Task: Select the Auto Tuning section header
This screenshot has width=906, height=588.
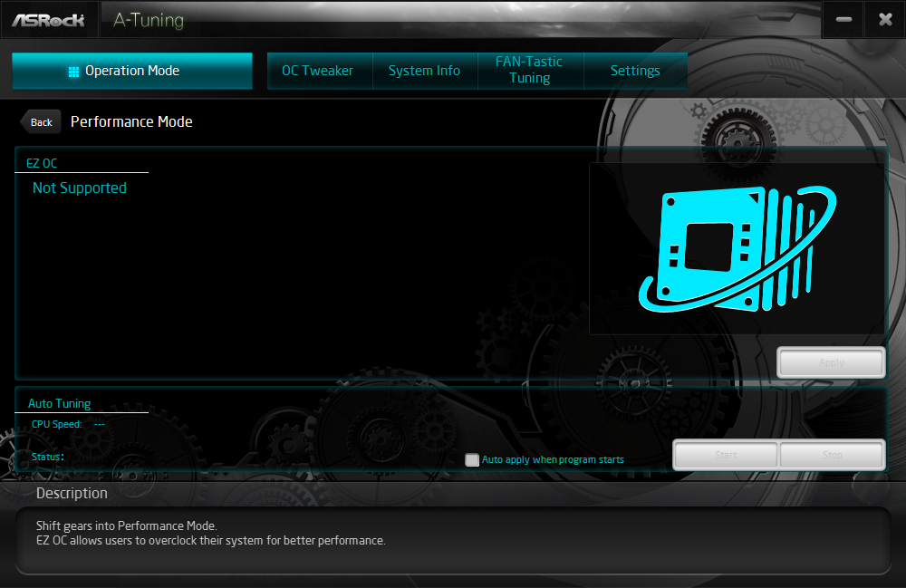Action: click(60, 404)
